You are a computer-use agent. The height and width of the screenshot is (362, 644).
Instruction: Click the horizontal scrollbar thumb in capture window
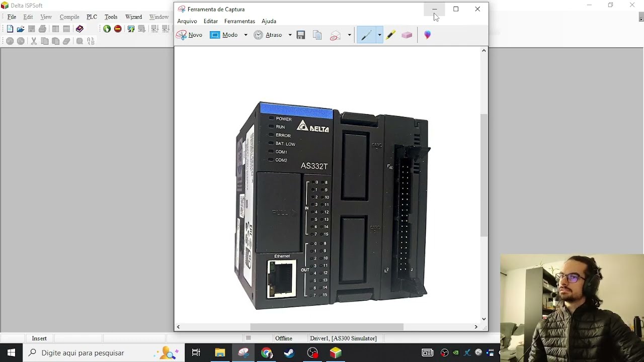(327, 327)
